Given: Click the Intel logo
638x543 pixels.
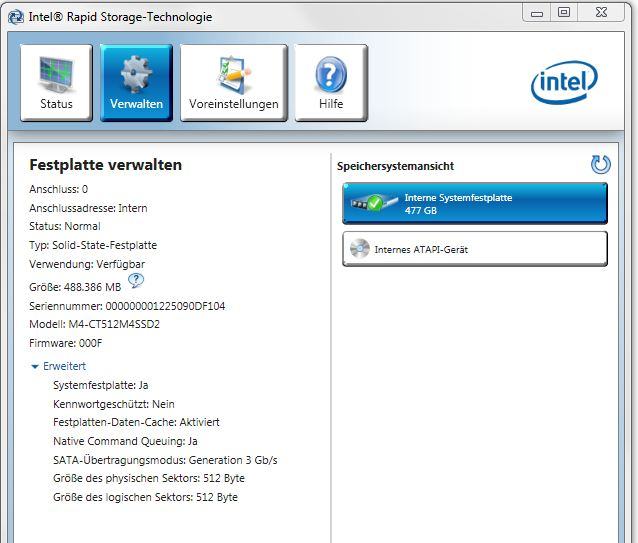Looking at the screenshot, I should tap(564, 83).
